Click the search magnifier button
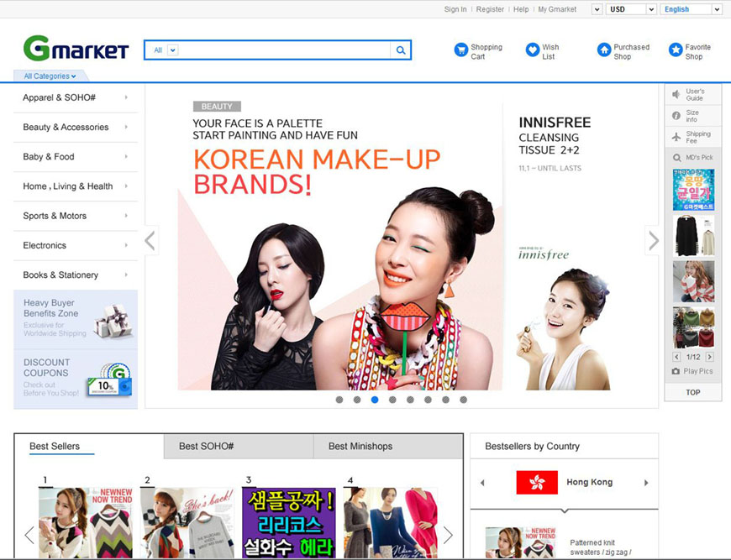The width and height of the screenshot is (731, 560). pos(401,50)
